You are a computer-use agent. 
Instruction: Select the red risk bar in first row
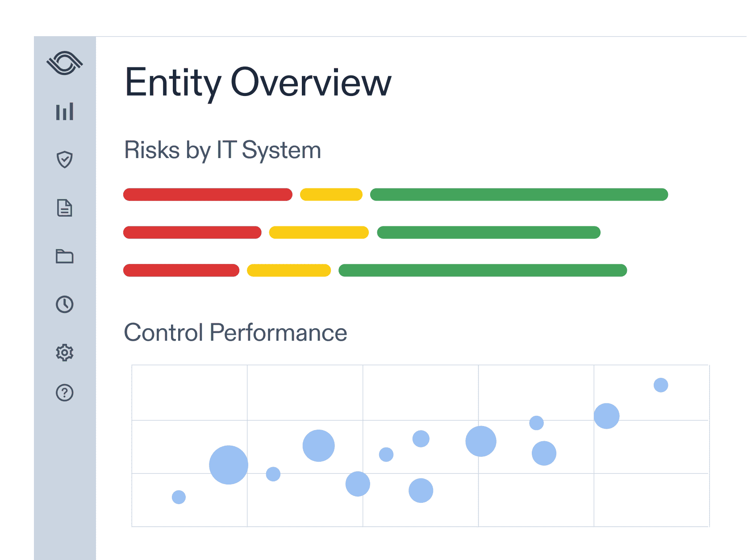coord(208,194)
